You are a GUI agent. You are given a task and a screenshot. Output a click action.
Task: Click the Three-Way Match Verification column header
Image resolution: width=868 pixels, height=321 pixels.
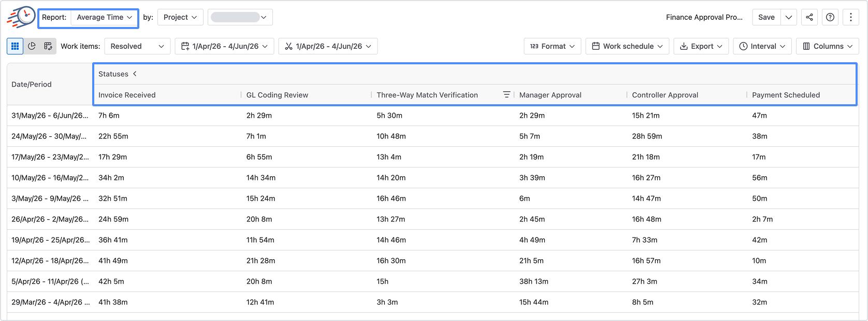click(x=427, y=95)
